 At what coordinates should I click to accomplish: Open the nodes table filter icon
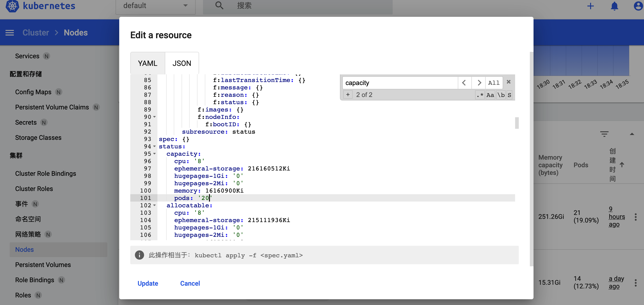(604, 134)
